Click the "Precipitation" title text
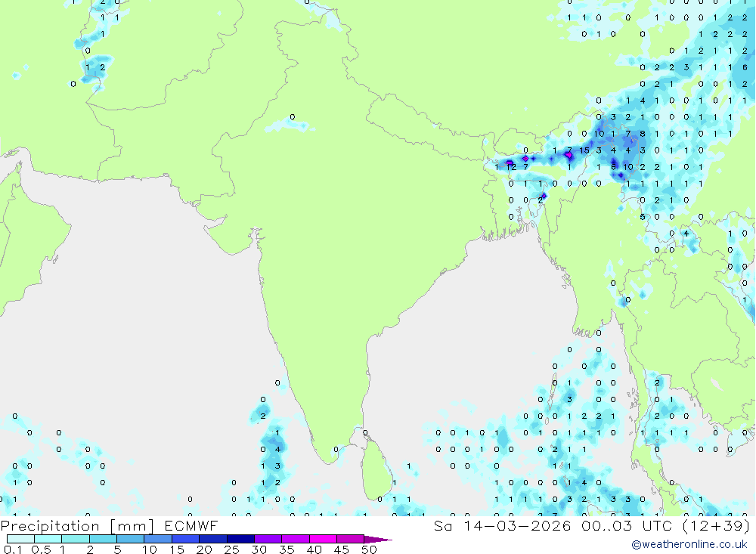This screenshot has height=554, width=756. (x=50, y=526)
